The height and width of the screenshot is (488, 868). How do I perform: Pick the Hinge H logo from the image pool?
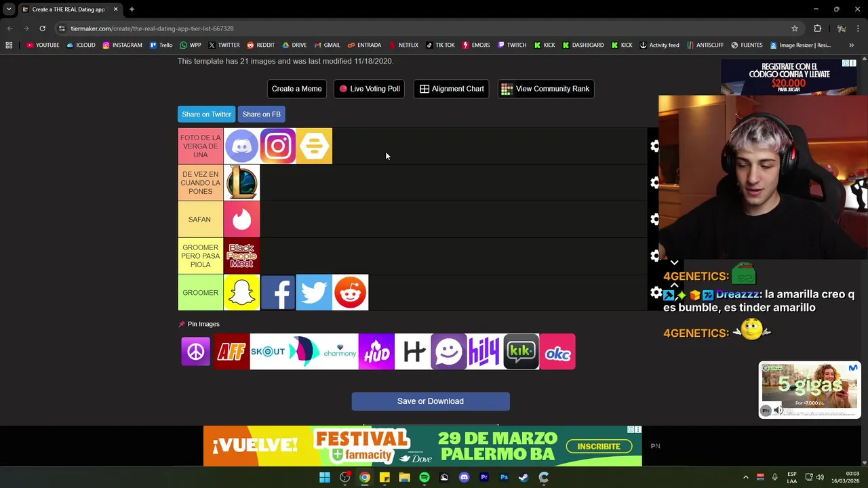tap(412, 352)
